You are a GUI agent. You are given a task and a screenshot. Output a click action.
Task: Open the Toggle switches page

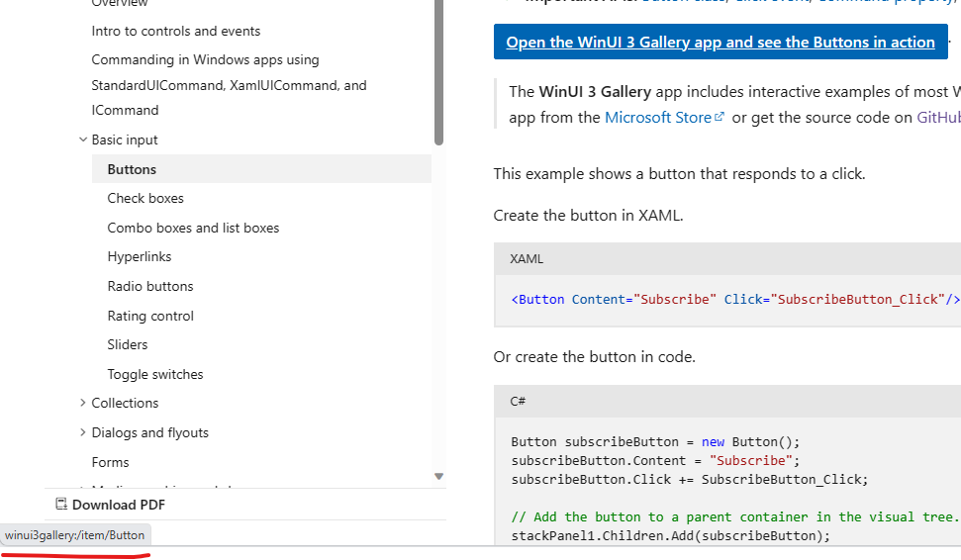155,374
